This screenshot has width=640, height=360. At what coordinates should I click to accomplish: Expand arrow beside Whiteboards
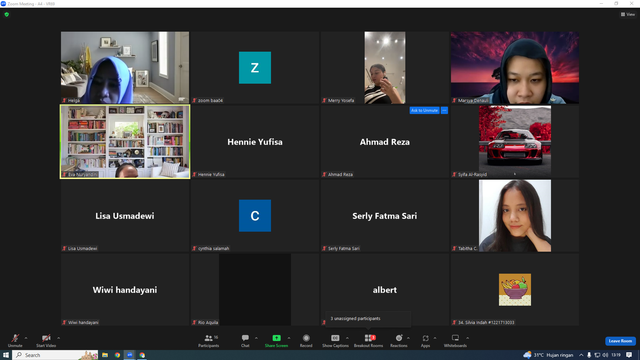(x=467, y=338)
